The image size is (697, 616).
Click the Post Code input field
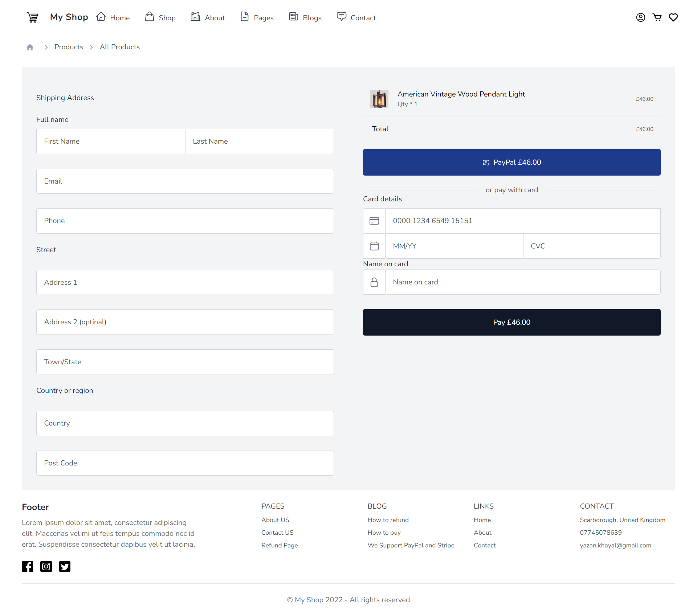[185, 463]
